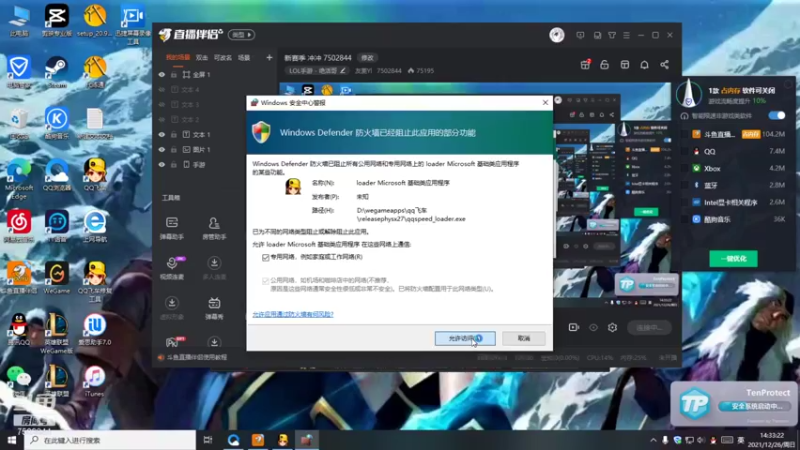The image size is (800, 450).
Task: Open Microsoft Edge desktop shortcut
Action: click(x=19, y=179)
